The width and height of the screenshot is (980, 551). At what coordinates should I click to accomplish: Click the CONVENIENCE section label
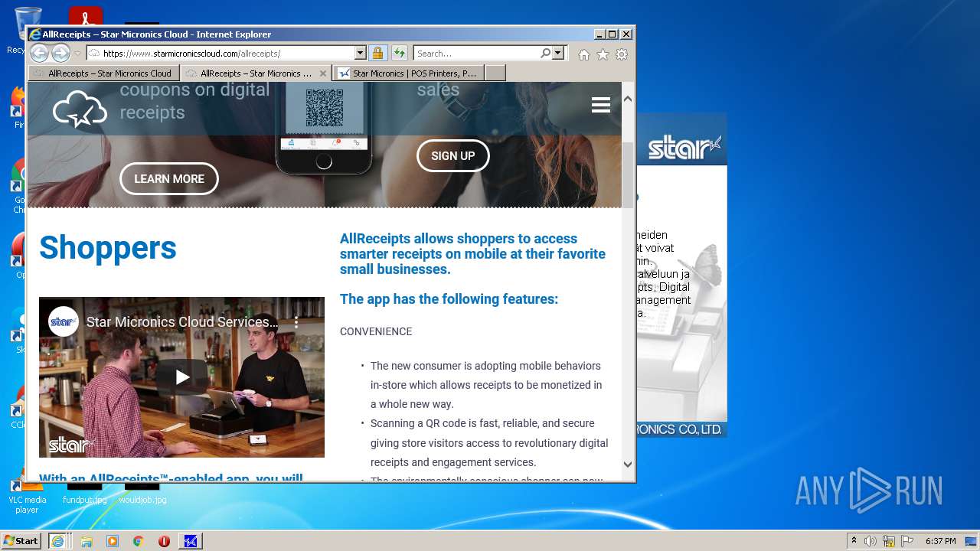point(376,331)
